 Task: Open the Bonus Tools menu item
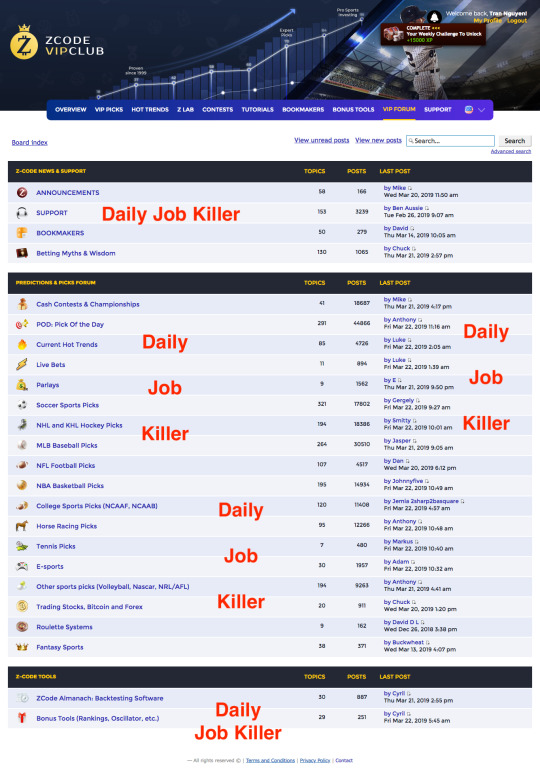coord(353,109)
